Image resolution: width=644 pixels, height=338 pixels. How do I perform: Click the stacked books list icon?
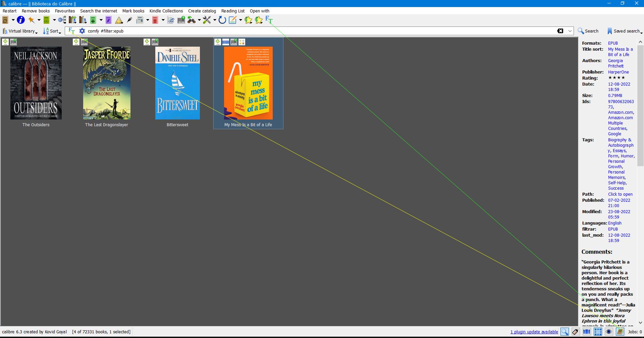click(171, 20)
